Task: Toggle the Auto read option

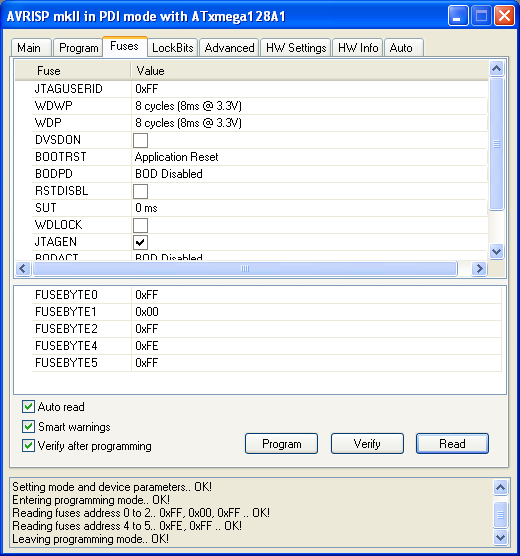Action: 28,407
